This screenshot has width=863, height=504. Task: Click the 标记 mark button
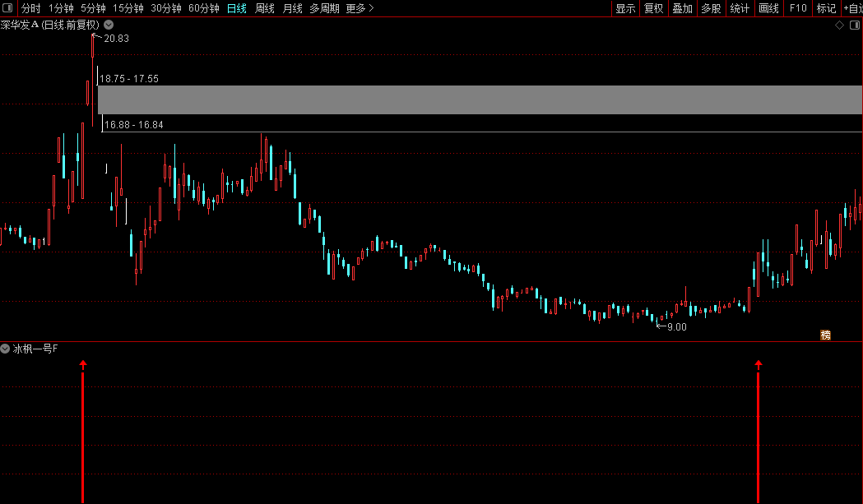826,8
